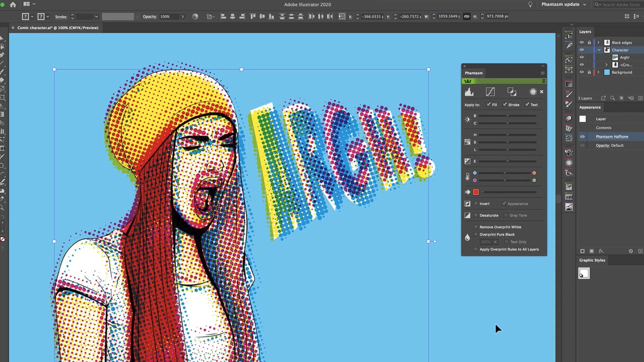Click the Temperature thermometer icon
The width and height of the screenshot is (644, 362).
pyautogui.click(x=467, y=176)
